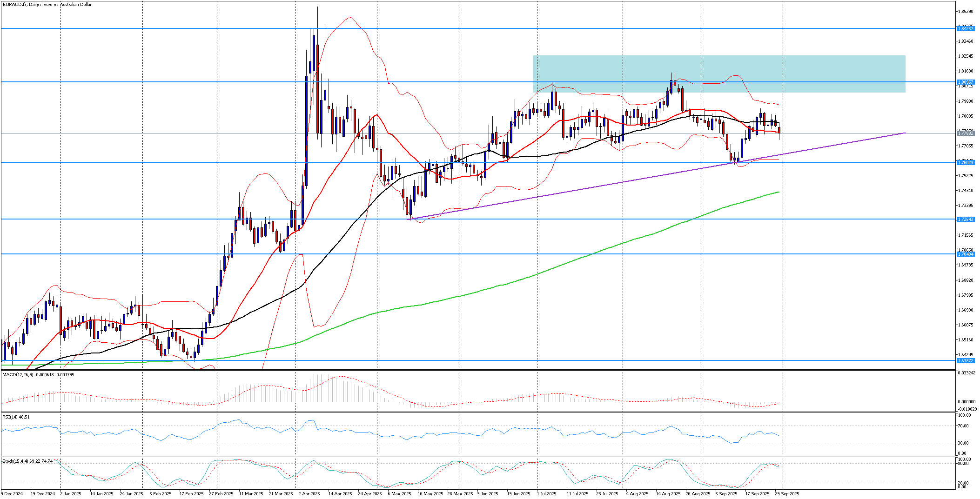
Task: Select the 1.76023 support level label
Action: click(x=965, y=163)
